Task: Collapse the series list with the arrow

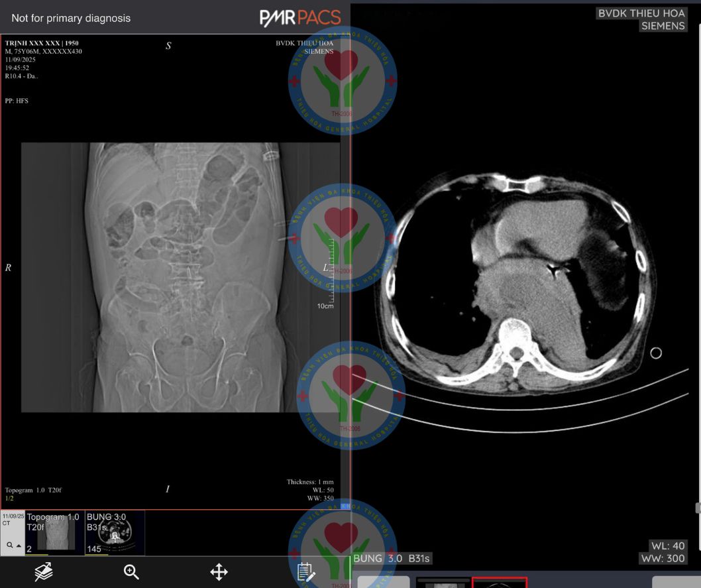Action: [19, 546]
